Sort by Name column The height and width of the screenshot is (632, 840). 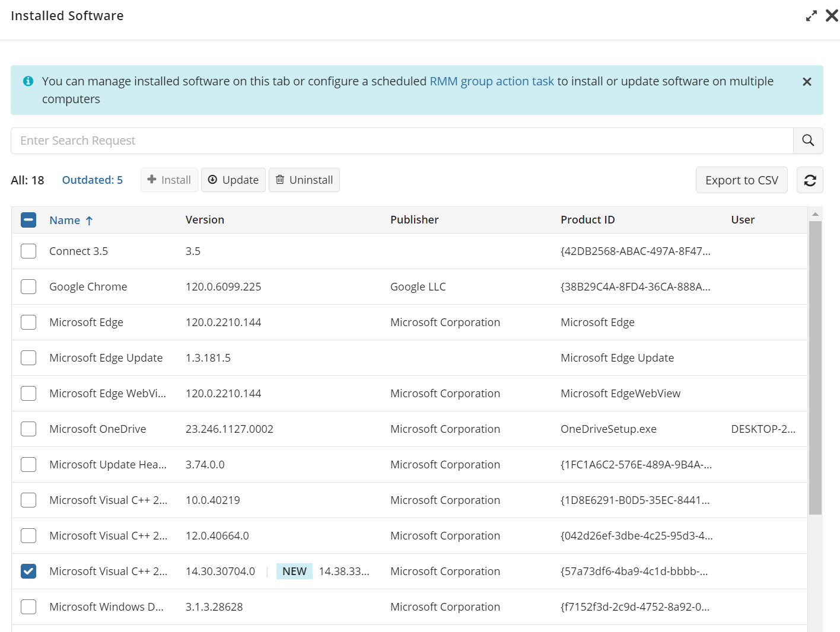pos(71,221)
